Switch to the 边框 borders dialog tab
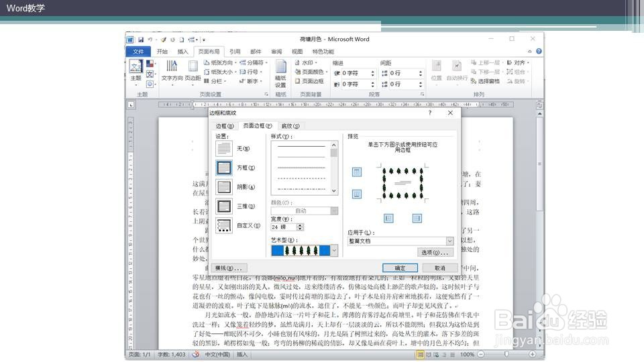 point(225,126)
